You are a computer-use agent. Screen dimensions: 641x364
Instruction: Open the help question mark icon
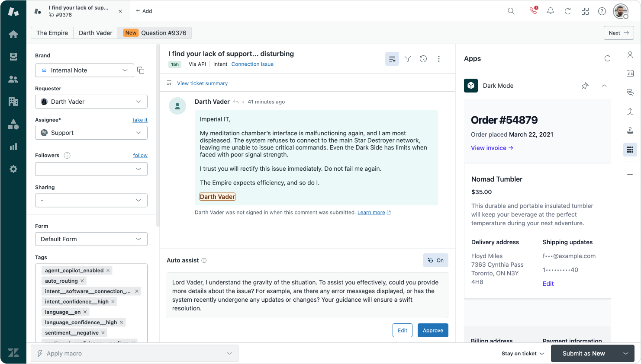(x=602, y=11)
